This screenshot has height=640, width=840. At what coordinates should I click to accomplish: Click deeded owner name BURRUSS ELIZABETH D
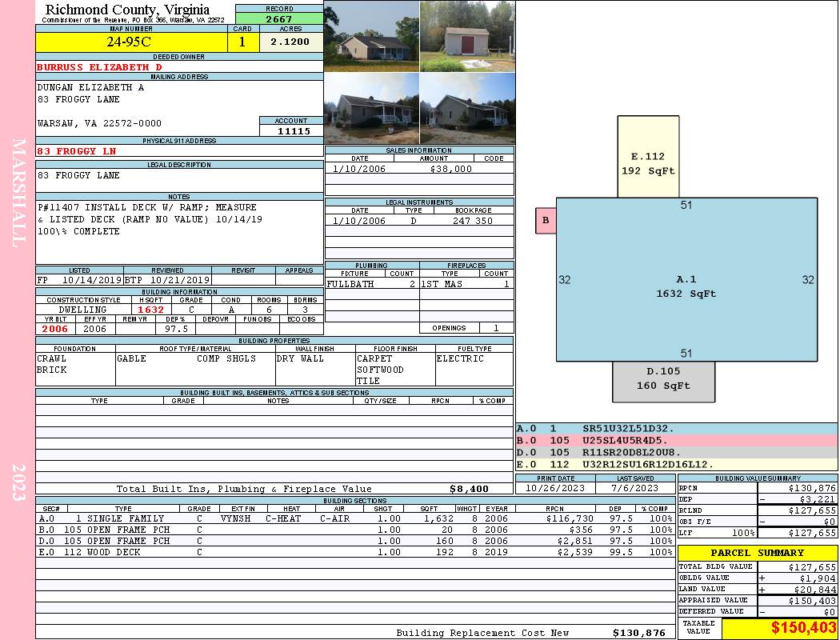(99, 67)
